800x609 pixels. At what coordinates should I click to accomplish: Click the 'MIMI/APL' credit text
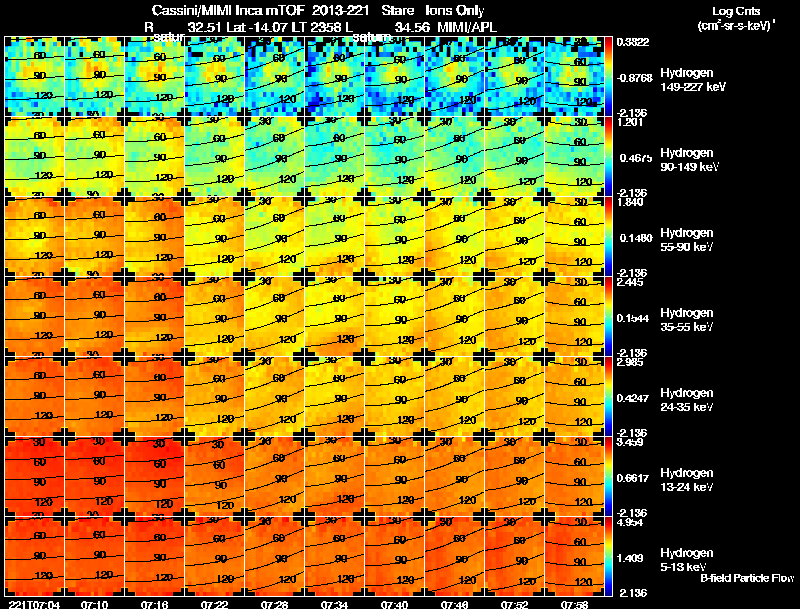click(x=467, y=27)
